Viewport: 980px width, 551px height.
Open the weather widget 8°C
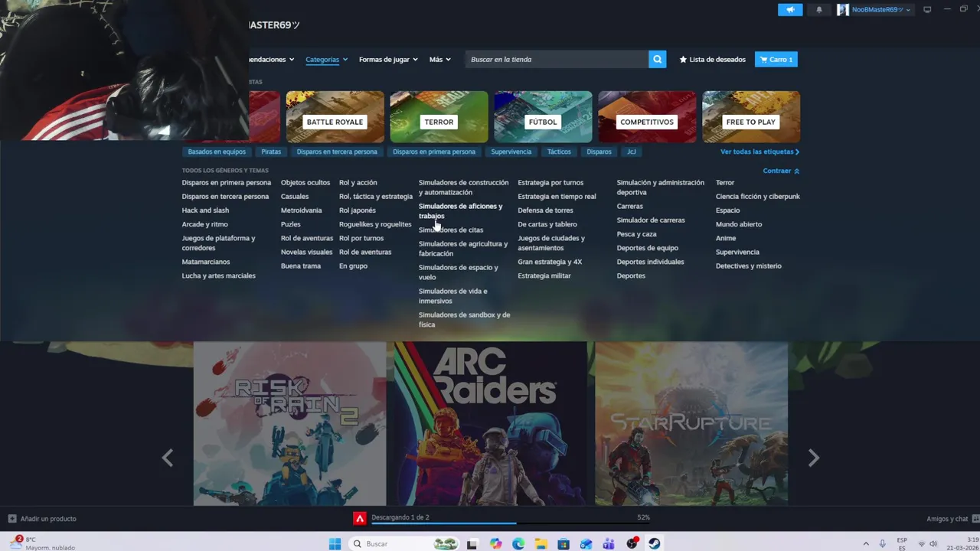(x=42, y=543)
